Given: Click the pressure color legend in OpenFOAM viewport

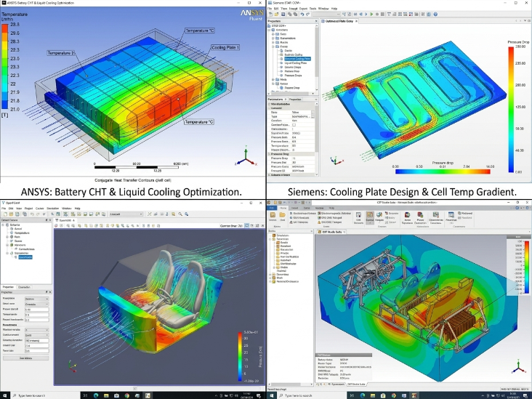Looking at the screenshot, I should click(x=241, y=357).
